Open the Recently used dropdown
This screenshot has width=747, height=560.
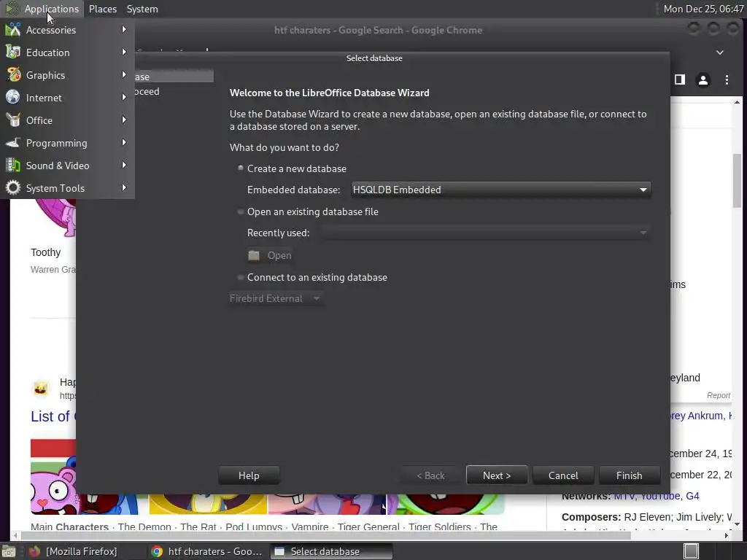point(485,233)
